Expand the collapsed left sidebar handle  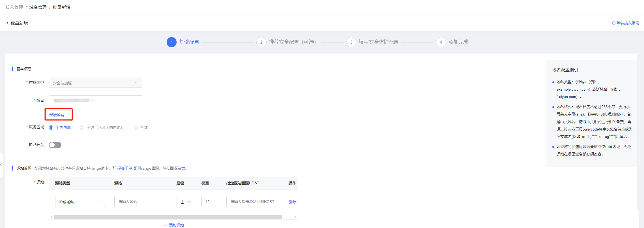pyautogui.click(x=1, y=165)
